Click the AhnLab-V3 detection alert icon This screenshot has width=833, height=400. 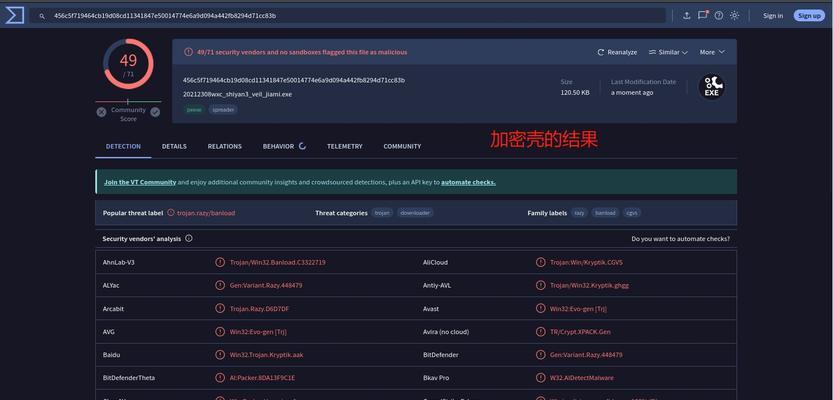(x=220, y=262)
